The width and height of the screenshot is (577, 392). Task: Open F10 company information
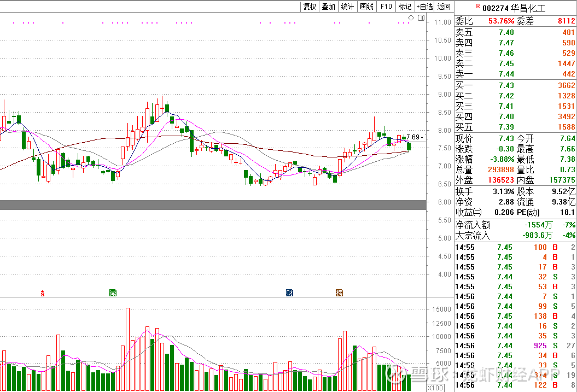click(386, 7)
